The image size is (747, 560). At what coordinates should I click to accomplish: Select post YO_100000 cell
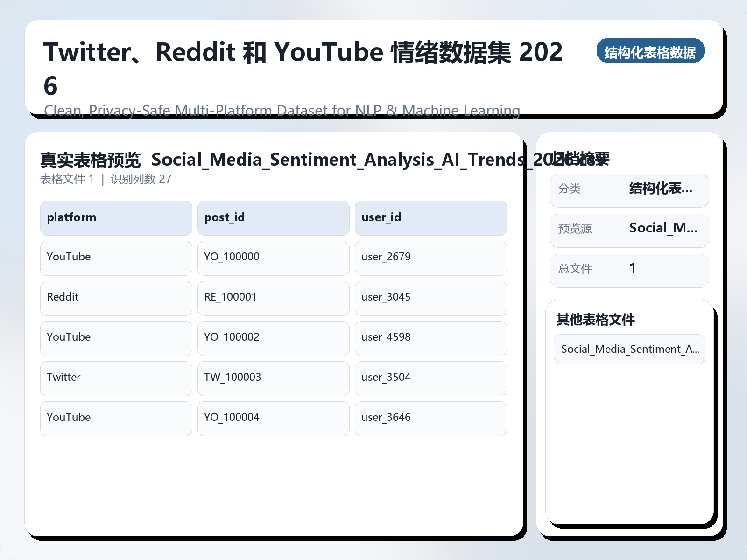click(273, 258)
